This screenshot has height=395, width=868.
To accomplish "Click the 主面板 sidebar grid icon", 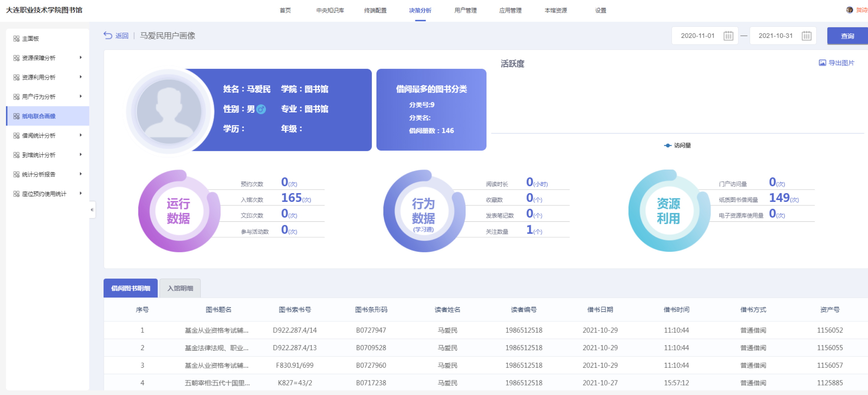I will click(x=16, y=39).
